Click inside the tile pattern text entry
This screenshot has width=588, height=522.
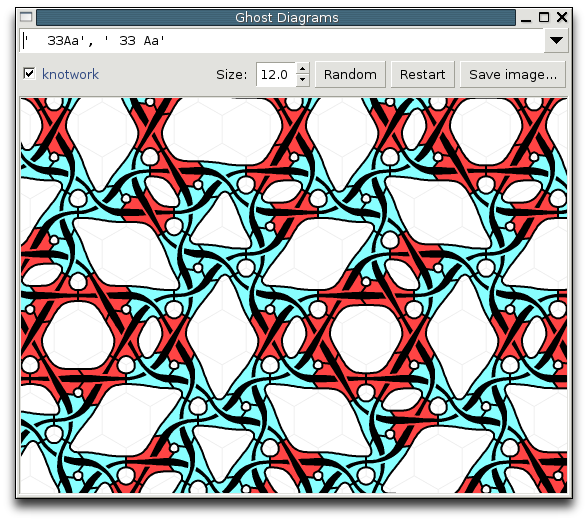[282, 40]
